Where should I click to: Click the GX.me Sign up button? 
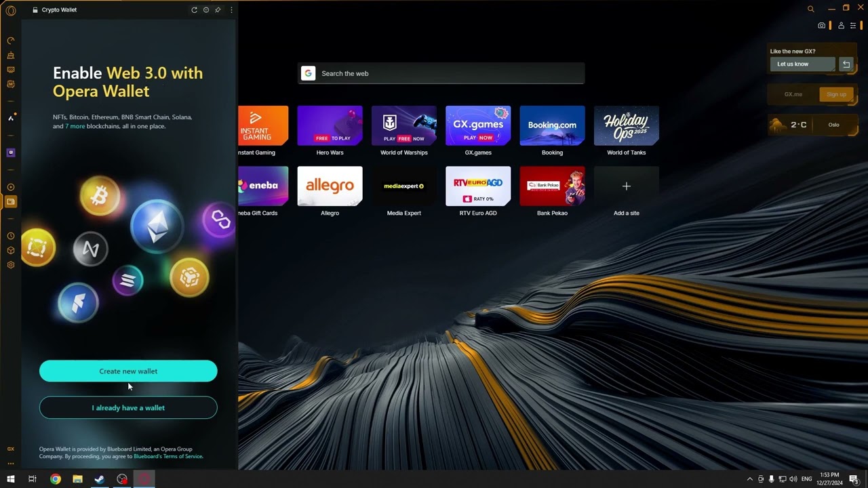coord(836,94)
